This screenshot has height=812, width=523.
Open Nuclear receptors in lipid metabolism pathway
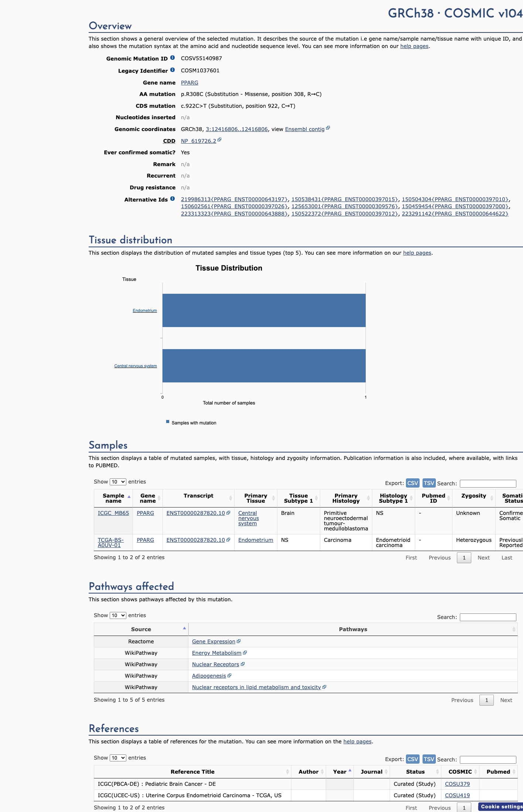click(256, 687)
